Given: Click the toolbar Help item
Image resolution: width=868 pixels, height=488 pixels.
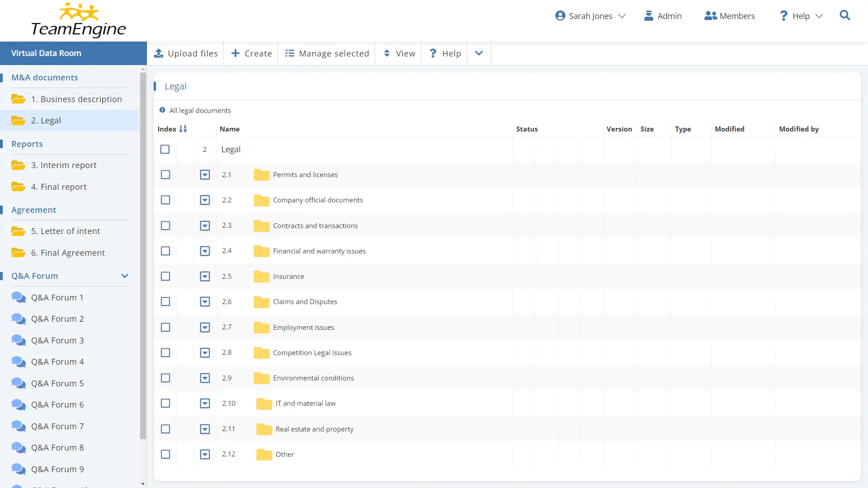Looking at the screenshot, I should click(445, 53).
